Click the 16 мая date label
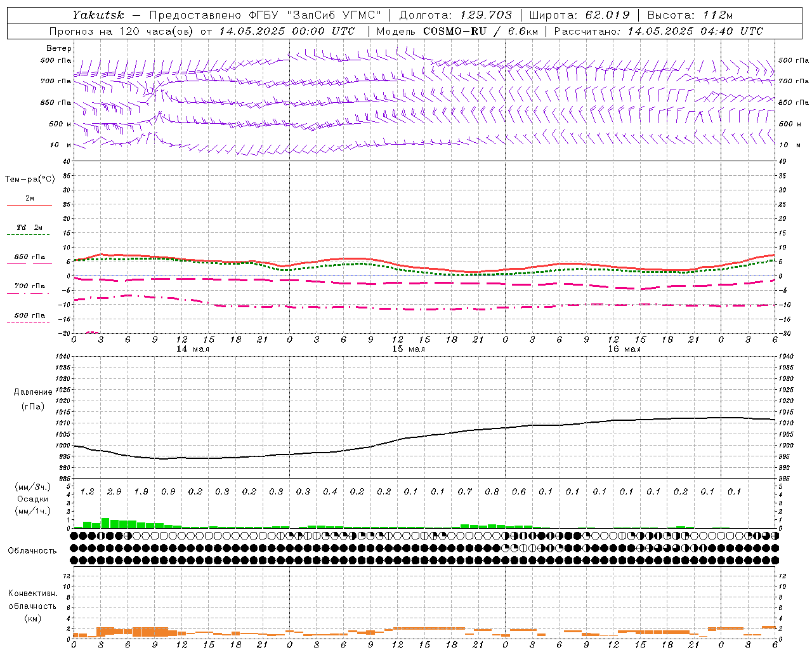Viewport: 812px width, 650px height. point(624,349)
